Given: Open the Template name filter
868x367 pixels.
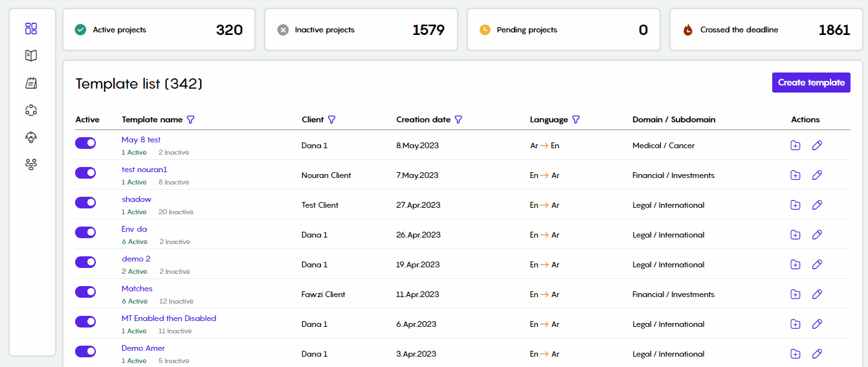Looking at the screenshot, I should 190,120.
